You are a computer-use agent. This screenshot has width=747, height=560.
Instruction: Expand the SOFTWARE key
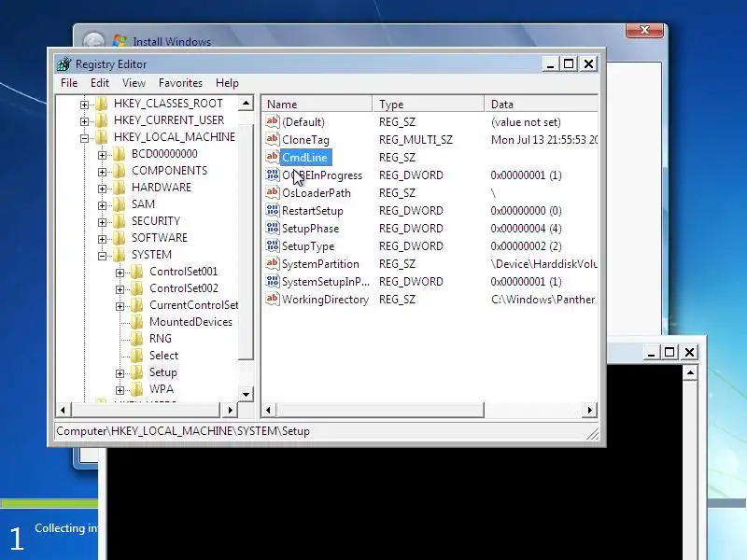[102, 239]
